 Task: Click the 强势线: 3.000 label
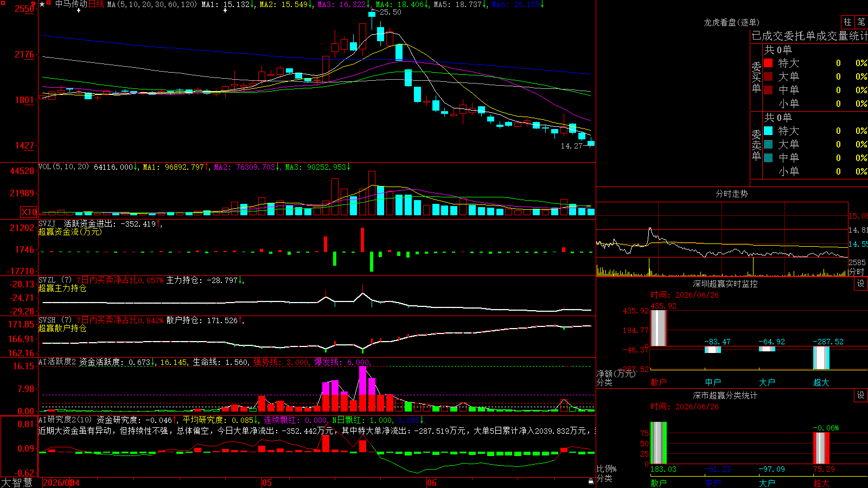tap(281, 362)
